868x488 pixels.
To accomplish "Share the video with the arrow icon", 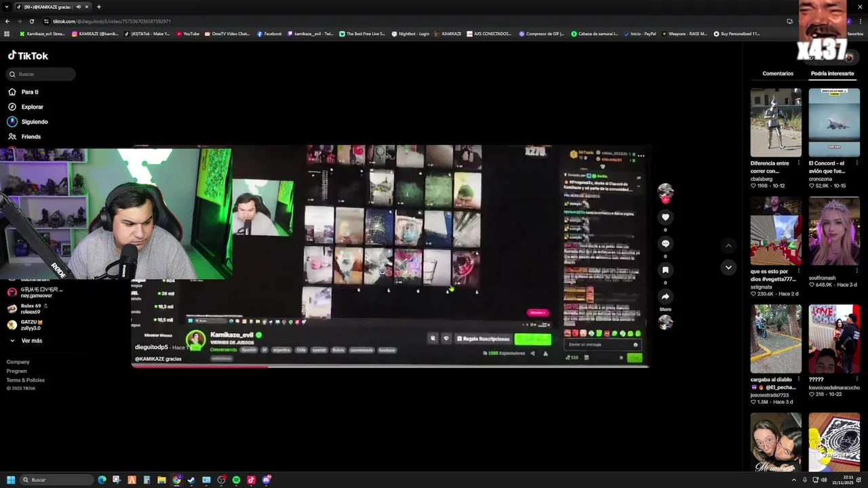I will tap(665, 296).
